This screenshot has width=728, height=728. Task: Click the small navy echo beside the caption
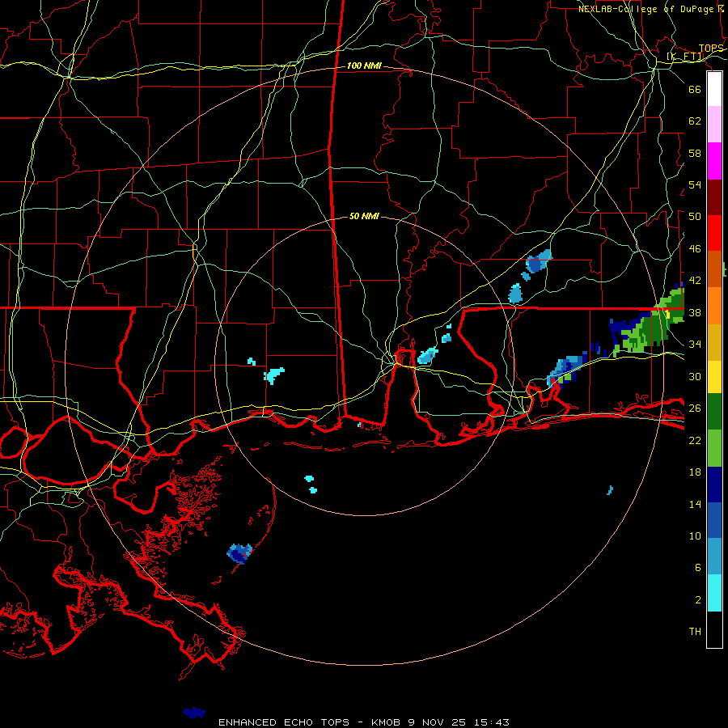click(x=194, y=713)
